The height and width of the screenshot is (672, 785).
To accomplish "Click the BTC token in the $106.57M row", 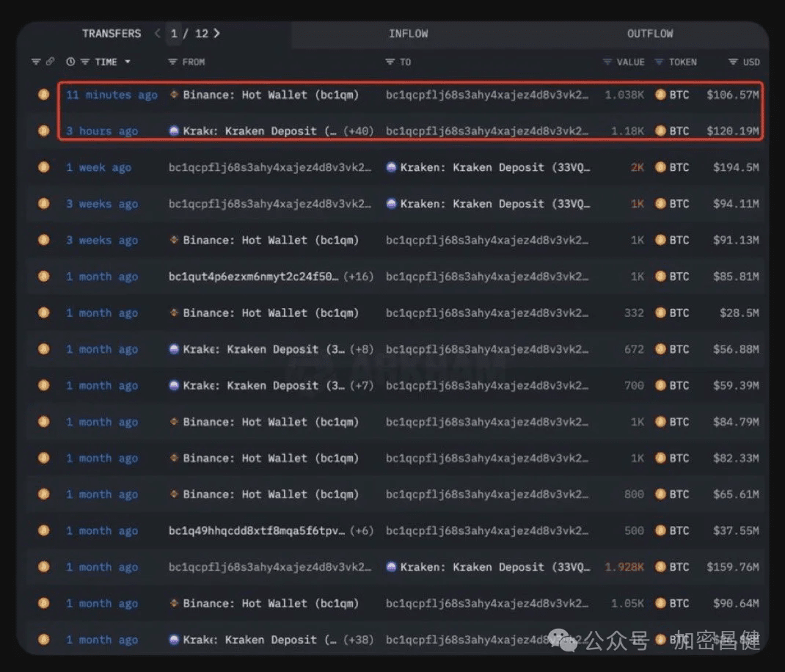I will pos(672,95).
